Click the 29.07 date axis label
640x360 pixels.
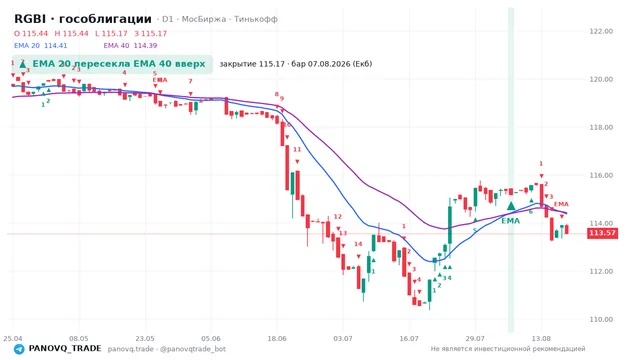[475, 338]
